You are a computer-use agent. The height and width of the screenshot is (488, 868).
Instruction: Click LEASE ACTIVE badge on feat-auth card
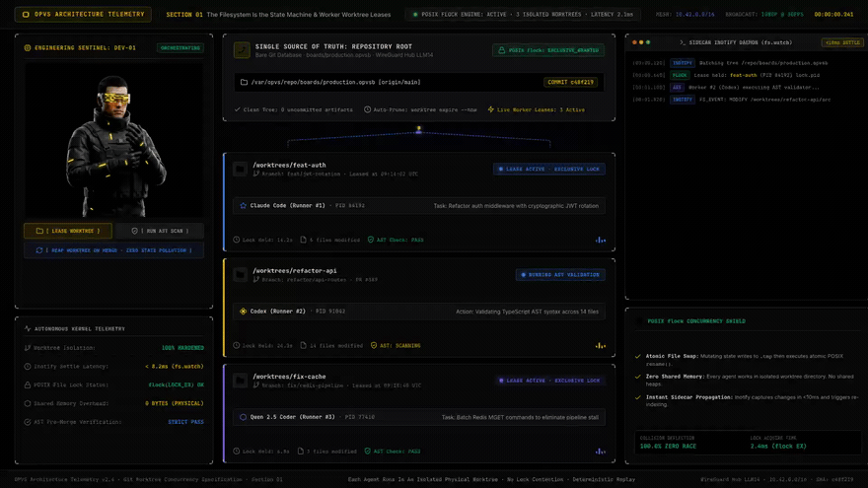(x=549, y=169)
